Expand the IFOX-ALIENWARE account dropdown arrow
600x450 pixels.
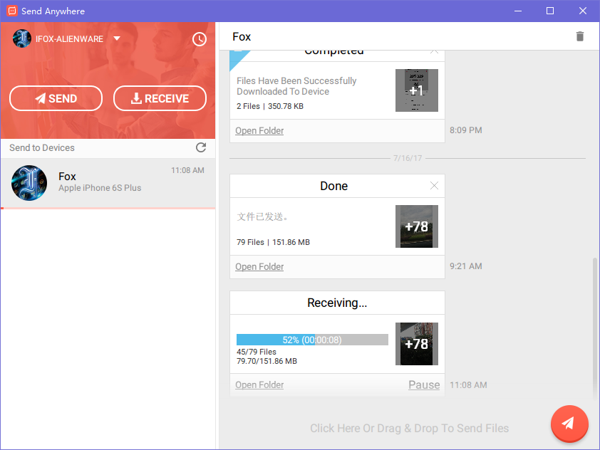pos(117,38)
